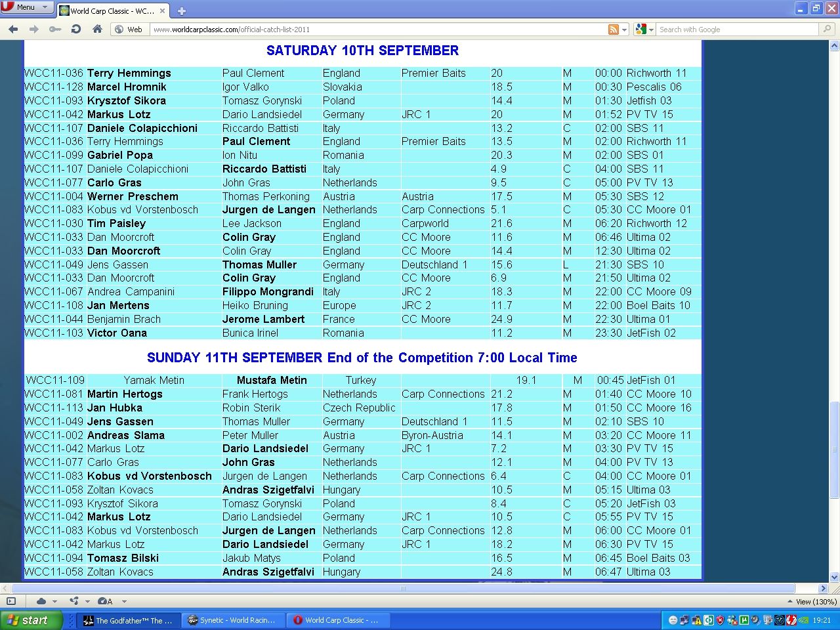Reload the current page
The height and width of the screenshot is (630, 840).
pos(76,29)
